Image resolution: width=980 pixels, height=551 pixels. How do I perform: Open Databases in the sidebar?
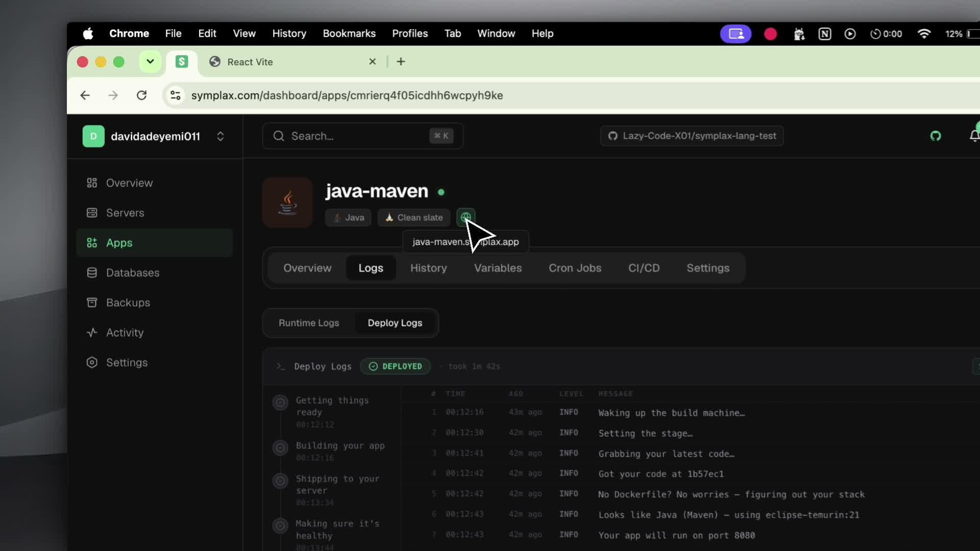(x=155, y=273)
